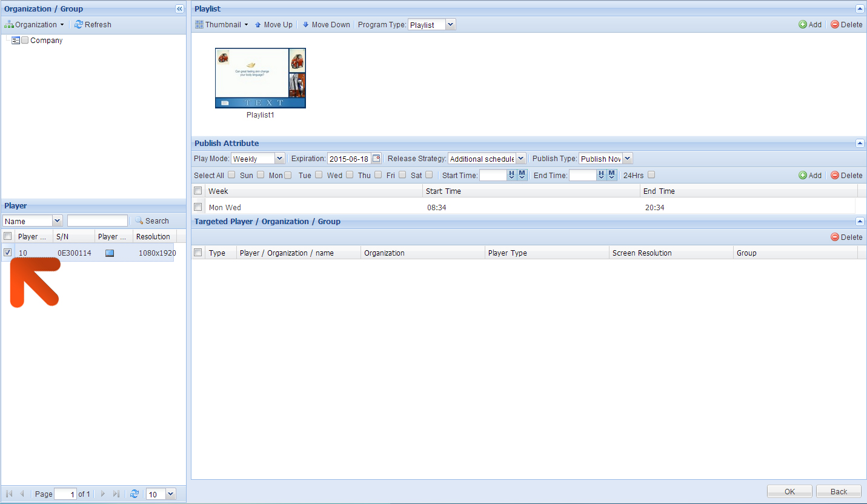Expand the Program Type dropdown
Viewport: 867px width, 504px height.
450,25
